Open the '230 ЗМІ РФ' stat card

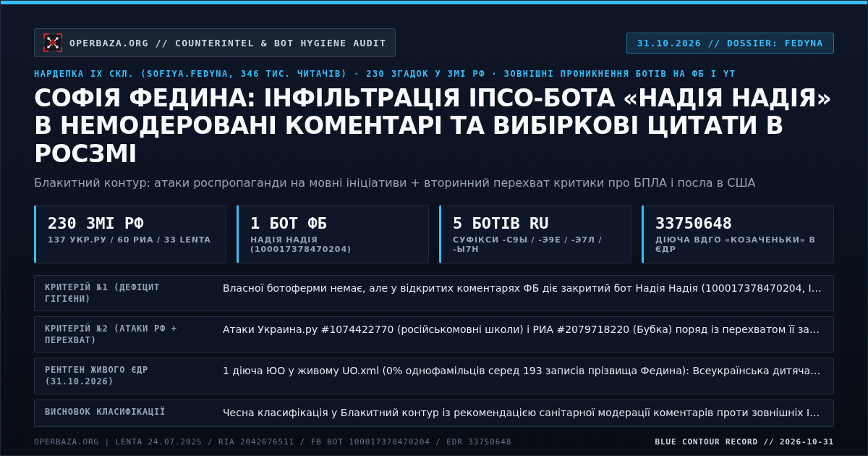[130, 234]
